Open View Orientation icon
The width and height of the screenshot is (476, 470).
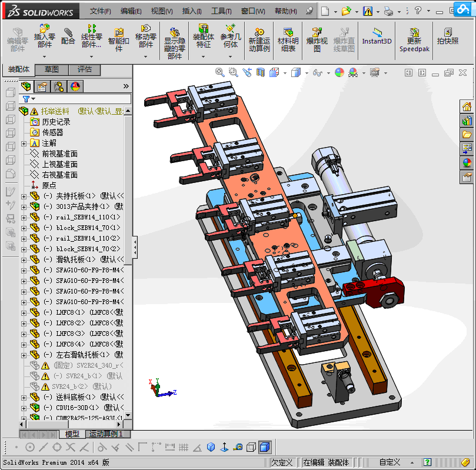tap(274, 72)
